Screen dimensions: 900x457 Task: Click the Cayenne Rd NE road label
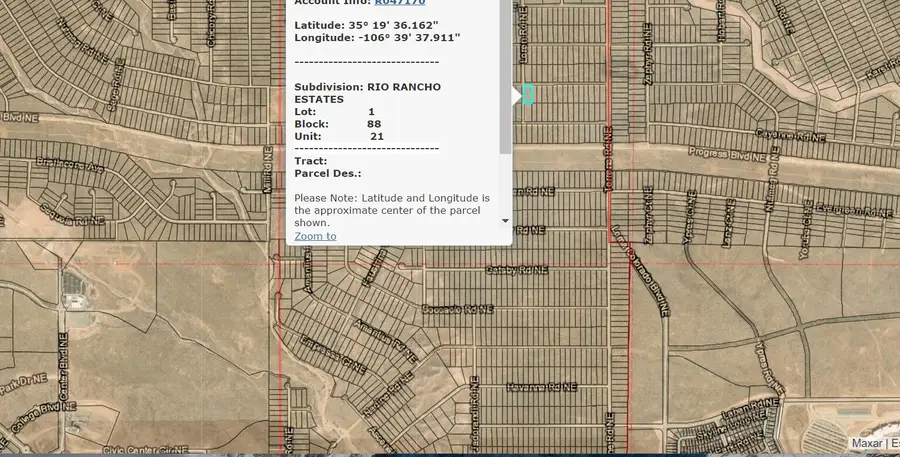(x=790, y=135)
